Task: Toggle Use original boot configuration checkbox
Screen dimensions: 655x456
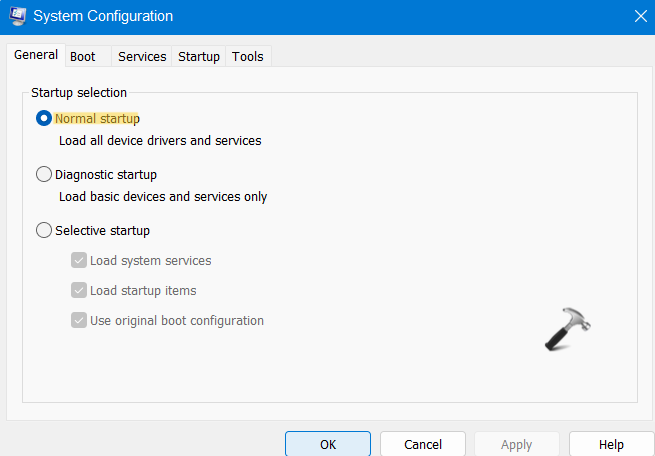Action: pyautogui.click(x=79, y=321)
